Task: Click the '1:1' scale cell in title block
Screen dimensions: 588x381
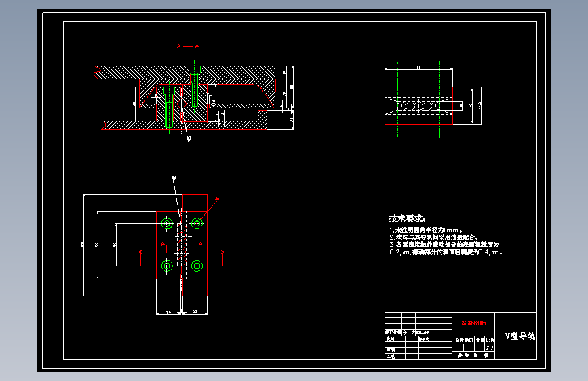Action: click(490, 348)
